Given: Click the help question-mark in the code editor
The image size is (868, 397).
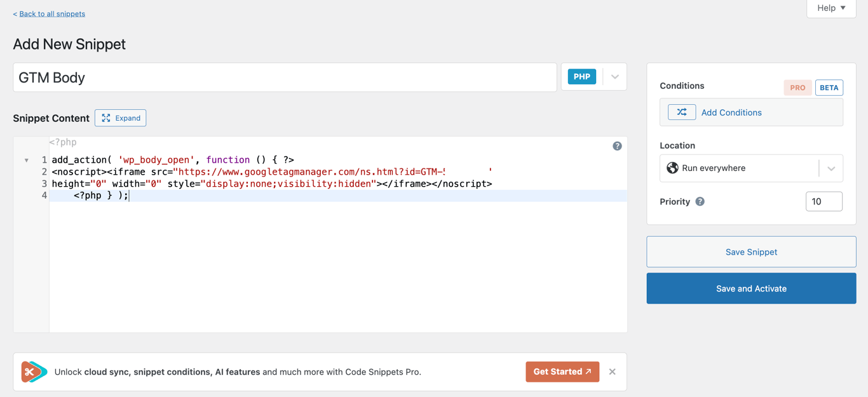Looking at the screenshot, I should point(617,145).
